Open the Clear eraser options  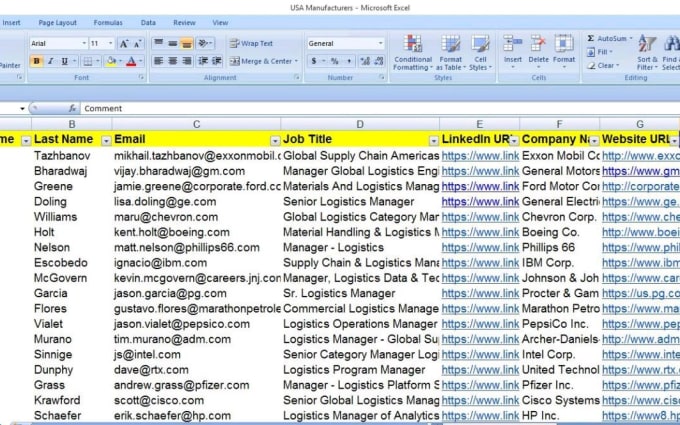(x=604, y=65)
